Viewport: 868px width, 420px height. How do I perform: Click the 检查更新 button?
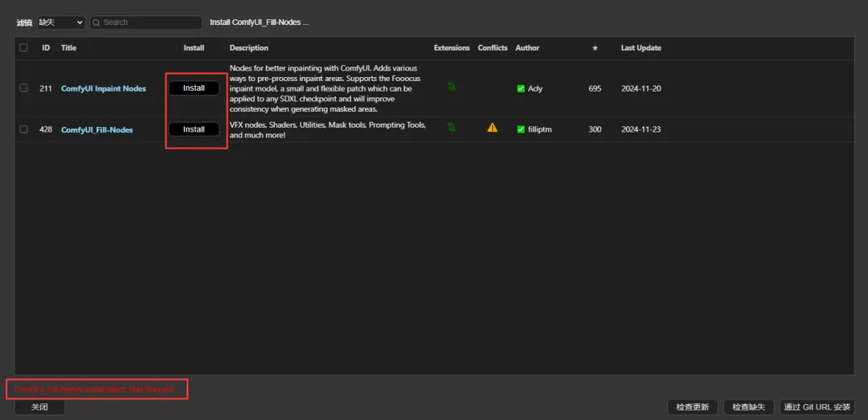(x=693, y=406)
